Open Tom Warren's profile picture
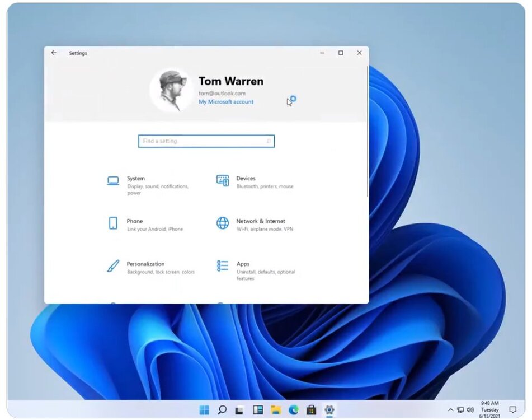 (171, 90)
